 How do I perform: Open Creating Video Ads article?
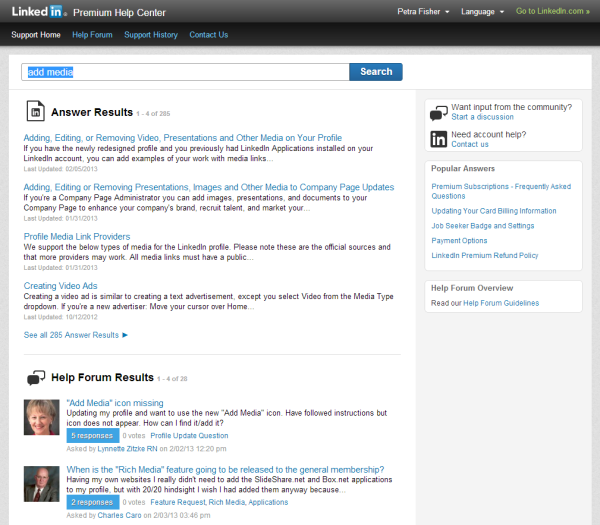[60, 286]
